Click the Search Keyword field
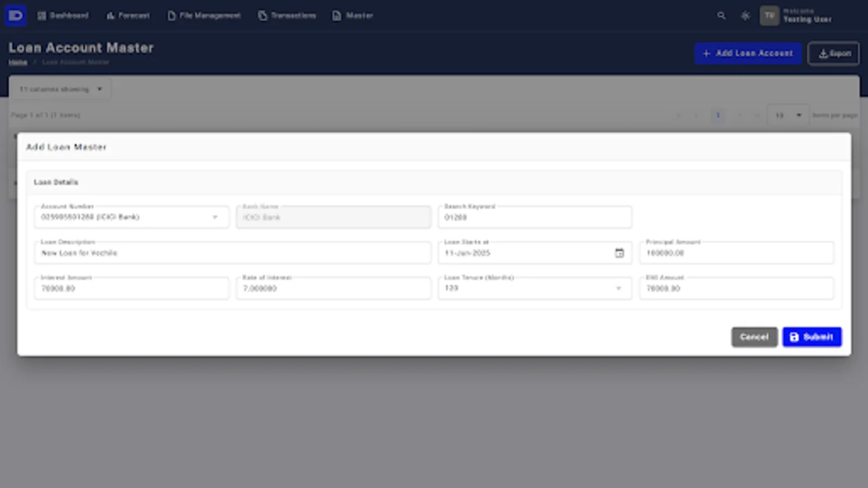 (535, 217)
